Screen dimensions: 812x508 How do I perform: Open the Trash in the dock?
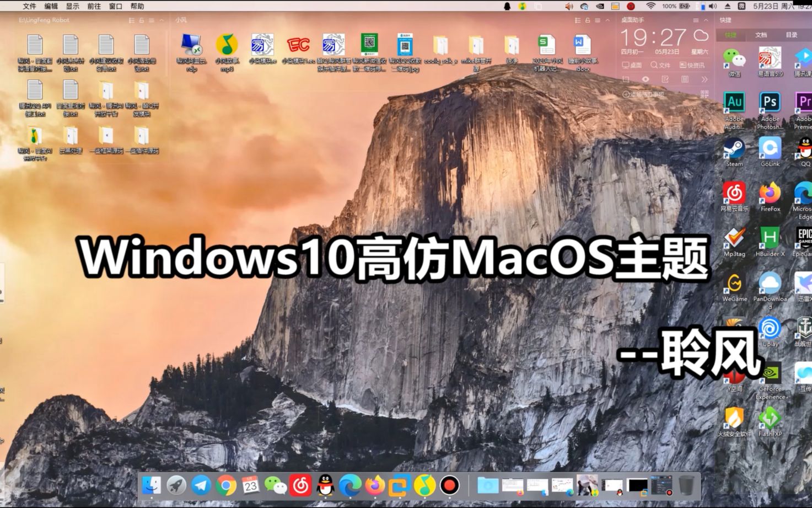[x=686, y=485]
